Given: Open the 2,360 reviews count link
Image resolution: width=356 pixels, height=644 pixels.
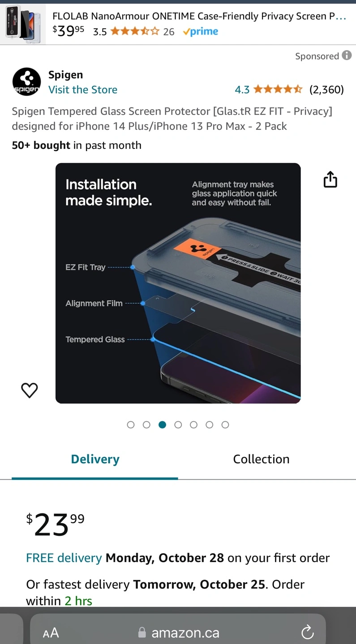Looking at the screenshot, I should pos(326,89).
